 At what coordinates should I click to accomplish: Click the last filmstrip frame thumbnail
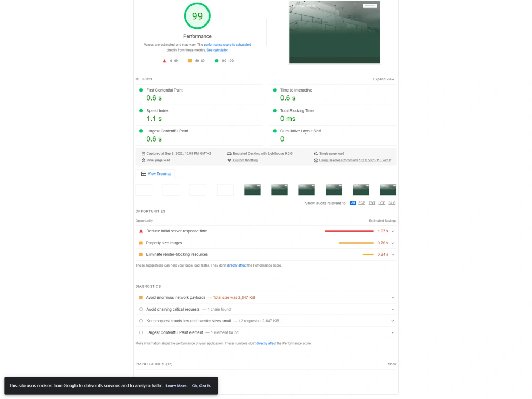(388, 190)
